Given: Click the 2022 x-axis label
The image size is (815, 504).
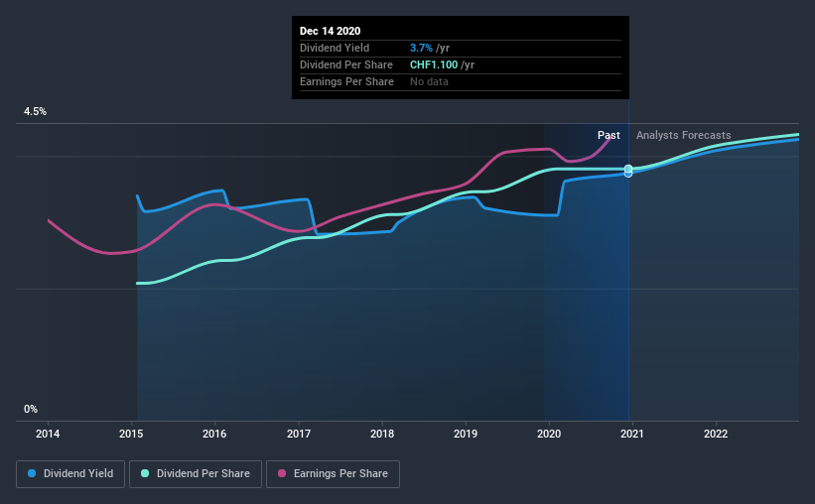Looking at the screenshot, I should click(x=716, y=434).
